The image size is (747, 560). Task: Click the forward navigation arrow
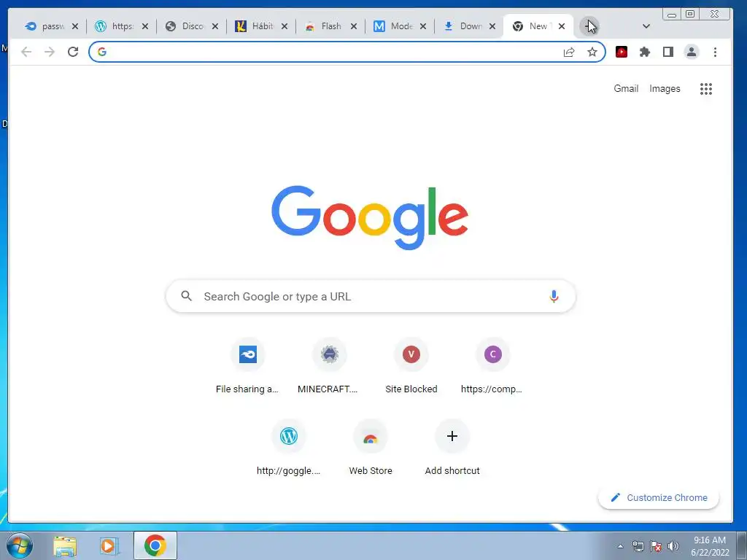pyautogui.click(x=50, y=52)
